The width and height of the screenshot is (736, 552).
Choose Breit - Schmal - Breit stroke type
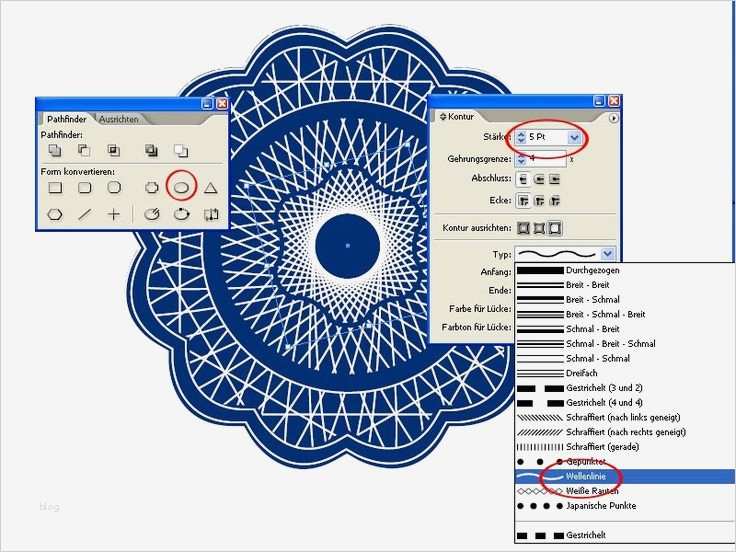click(624, 314)
